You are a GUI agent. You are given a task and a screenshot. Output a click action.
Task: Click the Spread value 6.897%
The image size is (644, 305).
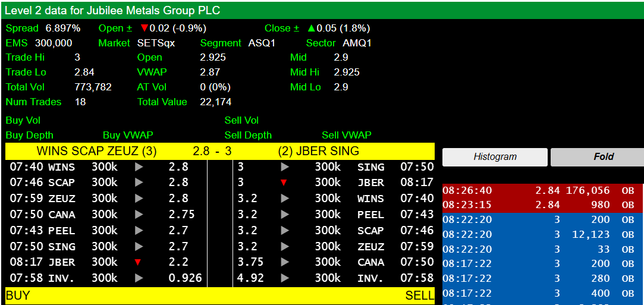63,29
